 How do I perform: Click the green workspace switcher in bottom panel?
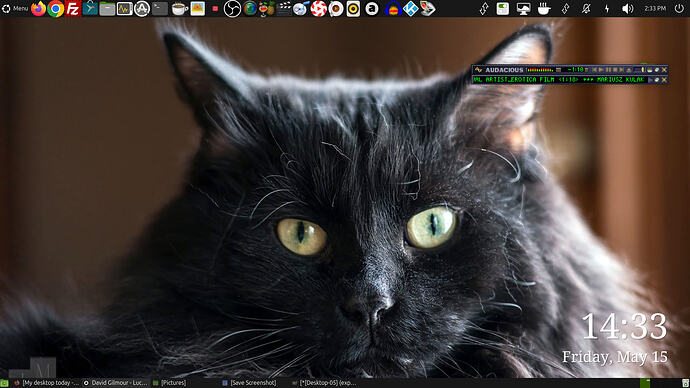click(645, 383)
